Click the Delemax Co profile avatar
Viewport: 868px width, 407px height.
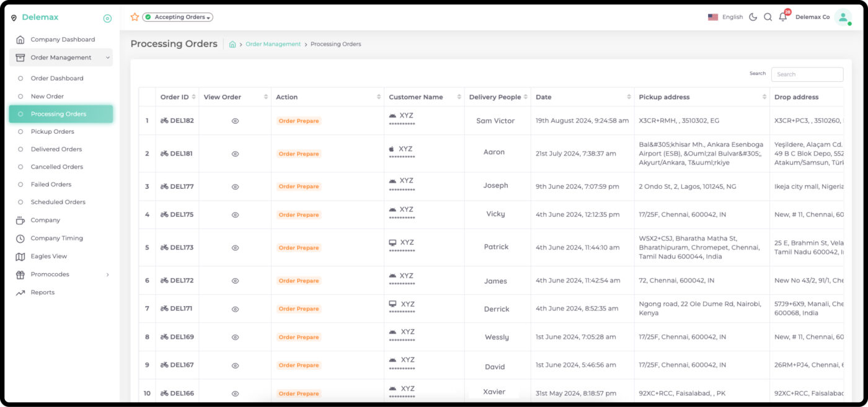point(843,17)
